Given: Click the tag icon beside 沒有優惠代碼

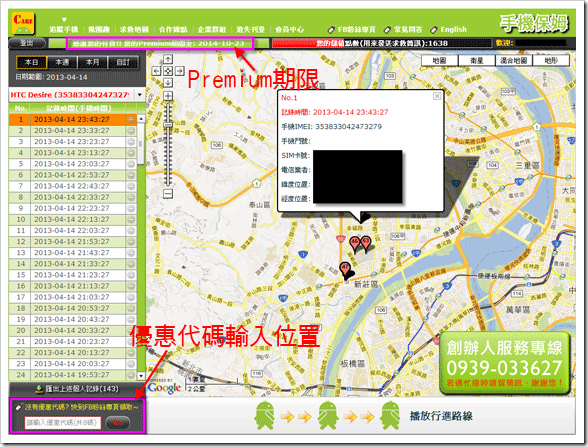Looking at the screenshot, I should tap(19, 407).
